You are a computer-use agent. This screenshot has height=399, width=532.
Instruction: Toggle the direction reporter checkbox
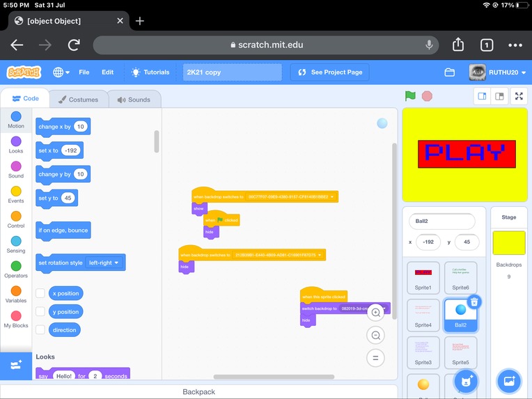pos(40,329)
